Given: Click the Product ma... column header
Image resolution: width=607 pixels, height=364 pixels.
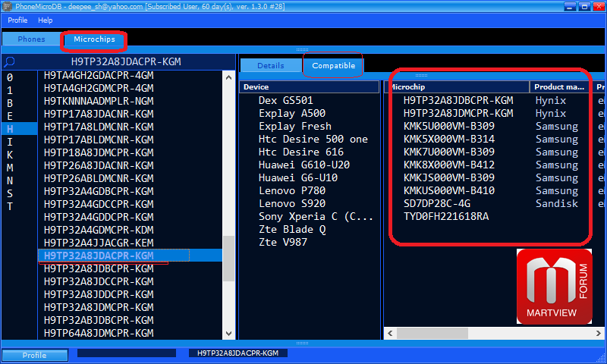Looking at the screenshot, I should tap(559, 86).
